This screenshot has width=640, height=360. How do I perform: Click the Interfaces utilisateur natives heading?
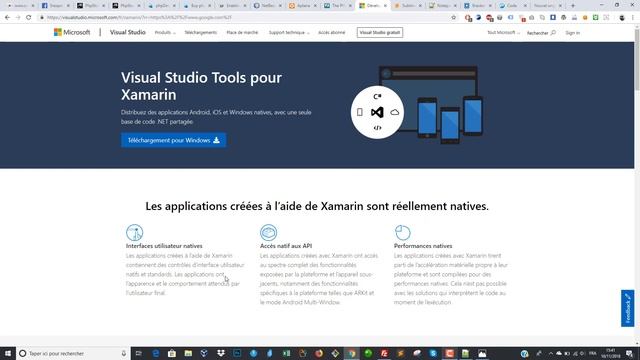point(164,246)
